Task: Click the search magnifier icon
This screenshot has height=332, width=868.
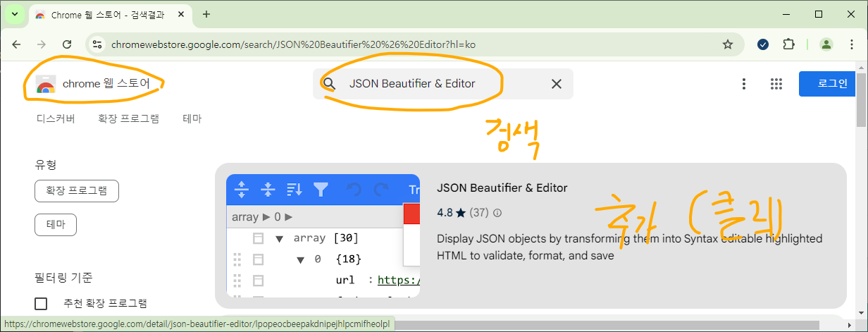Action: point(329,84)
